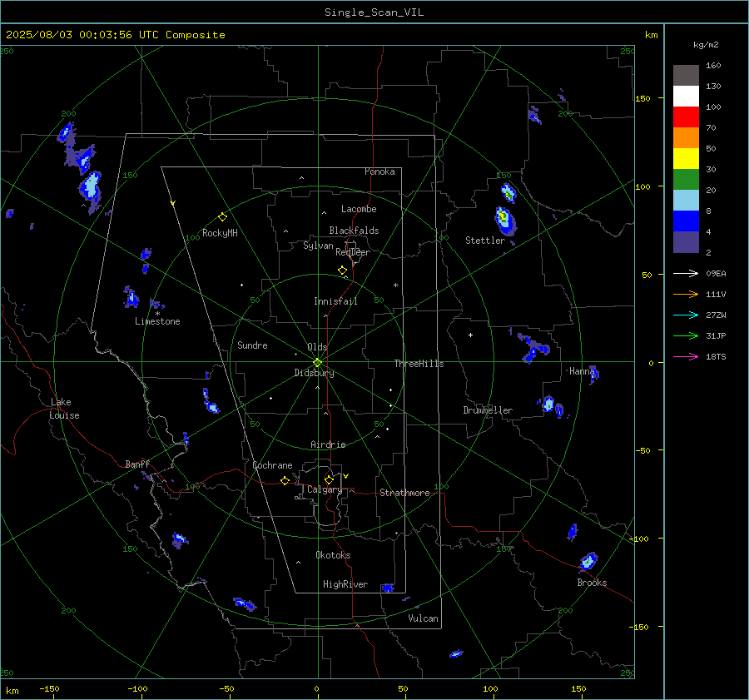Viewport: 749px width, 700px height.
Task: Click the Sylvan map label
Action: tap(318, 246)
